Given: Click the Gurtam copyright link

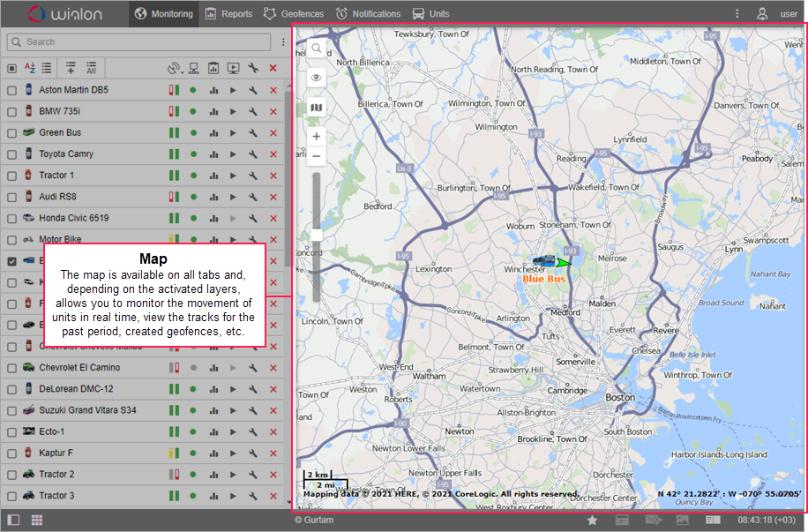Looking at the screenshot, I should point(314,521).
